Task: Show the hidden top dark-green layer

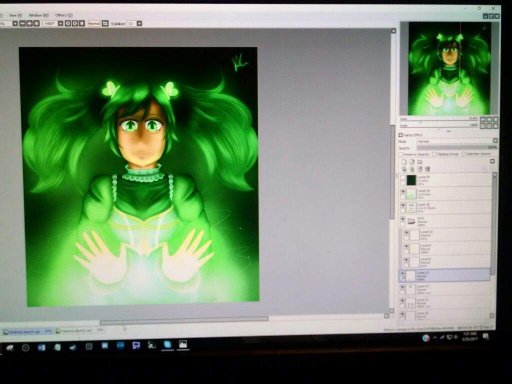Action: [403, 178]
